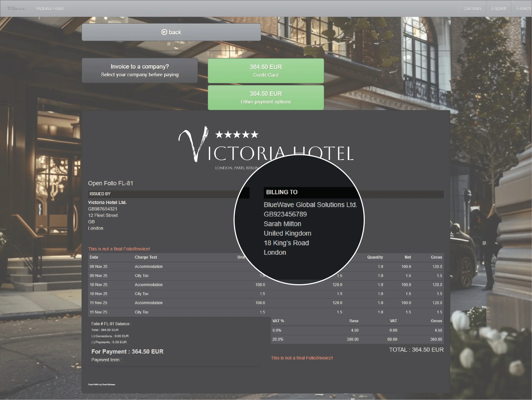
Task: Click the Open Folio FL-81 heading
Action: pyautogui.click(x=110, y=183)
